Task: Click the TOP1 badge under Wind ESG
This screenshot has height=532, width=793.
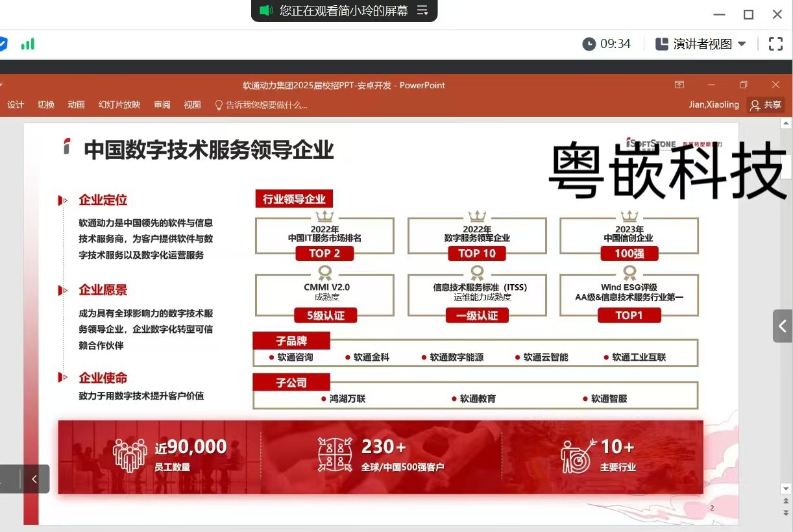Action: pos(629,316)
